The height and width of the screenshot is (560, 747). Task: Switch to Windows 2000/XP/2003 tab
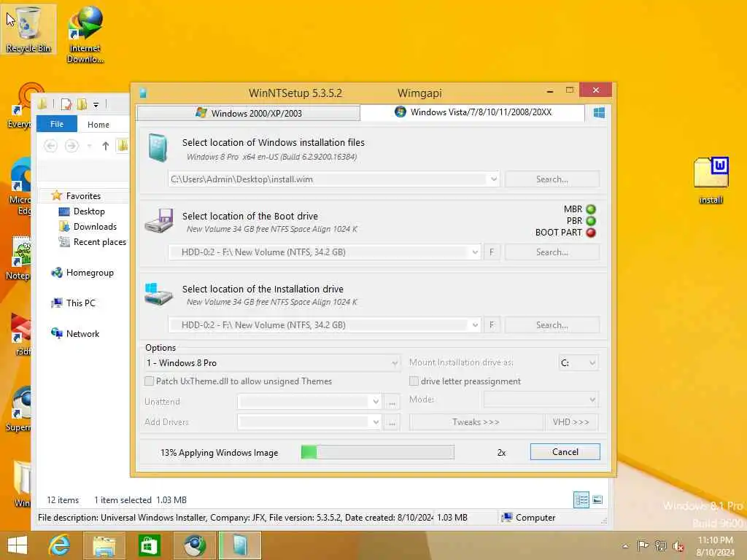tap(249, 113)
